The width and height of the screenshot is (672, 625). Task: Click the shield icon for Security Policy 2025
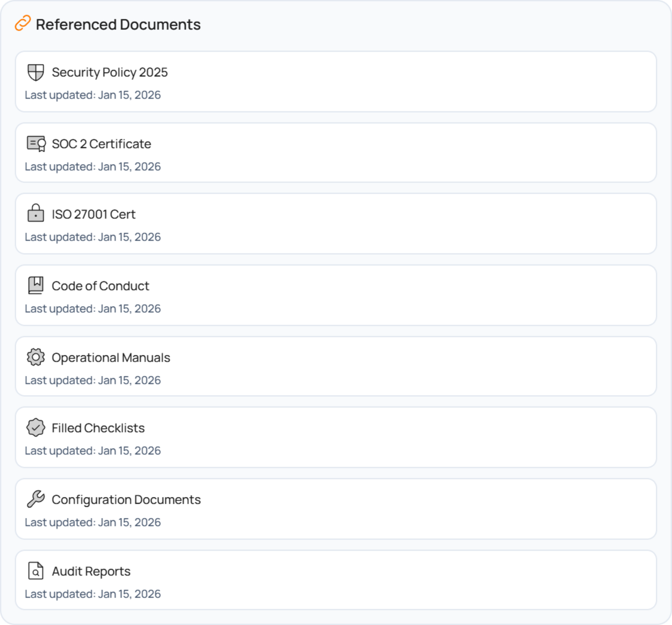36,72
